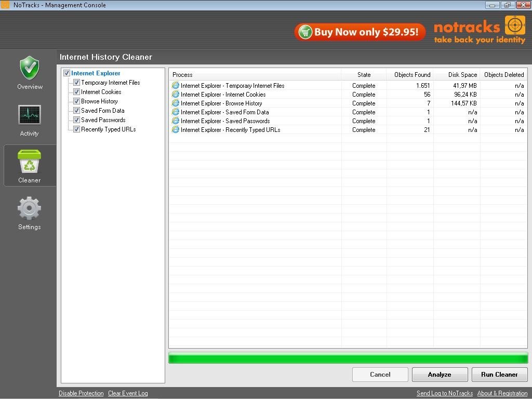
Task: Click the Internet History Cleaner heading
Action: (106, 57)
